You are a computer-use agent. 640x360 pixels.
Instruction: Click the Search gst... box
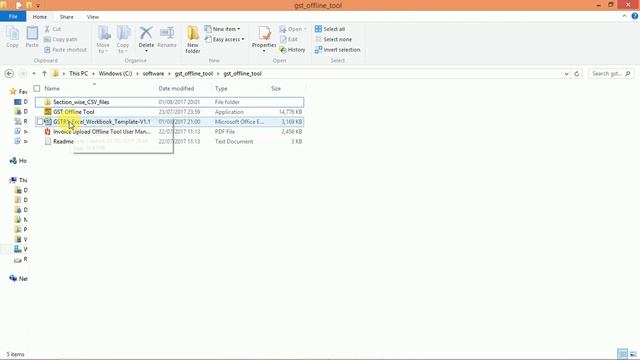pyautogui.click(x=611, y=74)
